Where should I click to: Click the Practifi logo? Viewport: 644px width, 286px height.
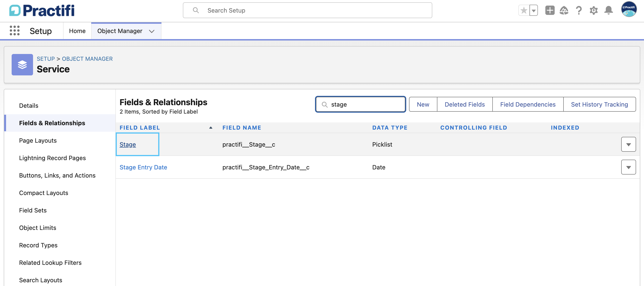click(42, 10)
